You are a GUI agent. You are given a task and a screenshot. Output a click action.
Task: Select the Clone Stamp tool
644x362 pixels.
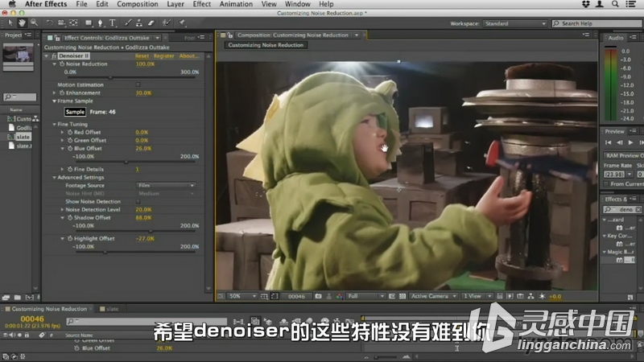coord(139,23)
